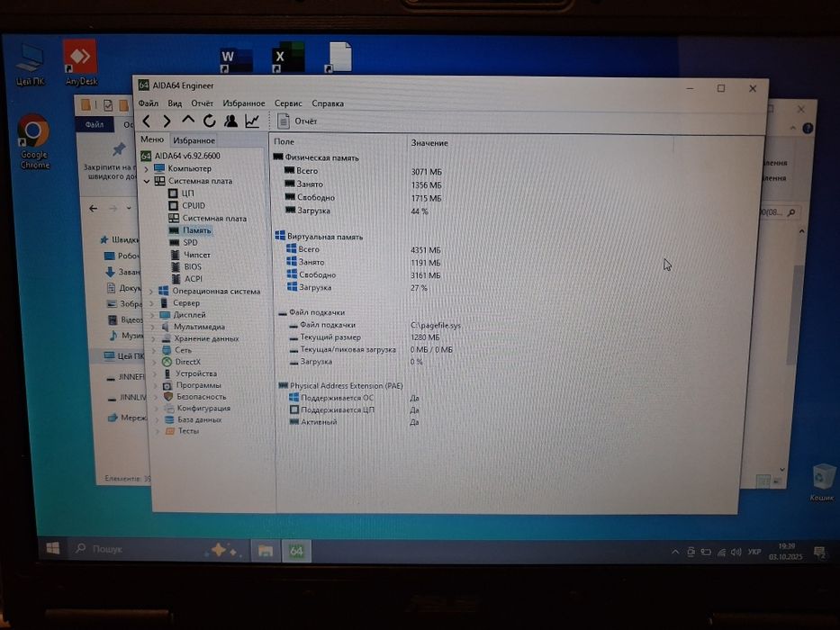Expand the Мультимедиа tree node
840x630 pixels.
[153, 327]
